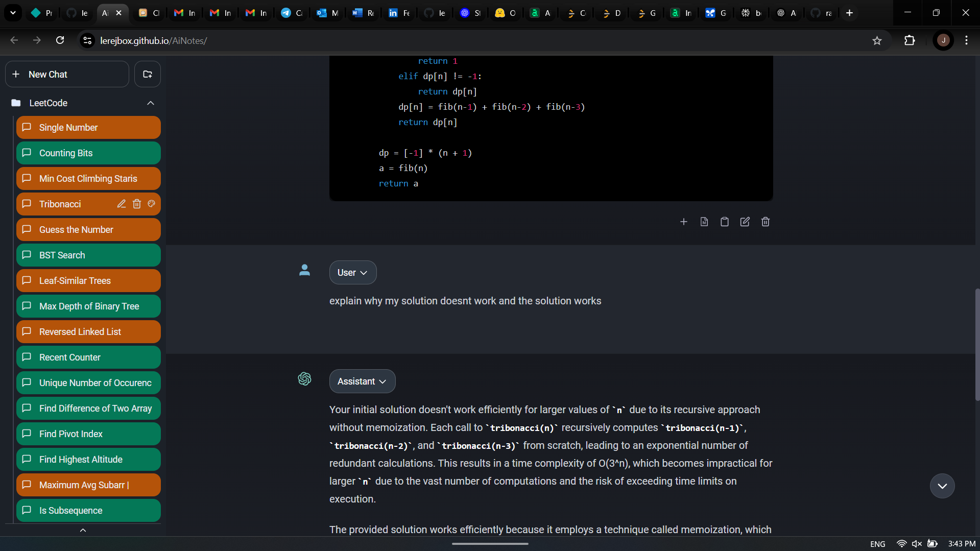The image size is (980, 551).
Task: Switch to the Outlook browser tab
Action: [328, 13]
